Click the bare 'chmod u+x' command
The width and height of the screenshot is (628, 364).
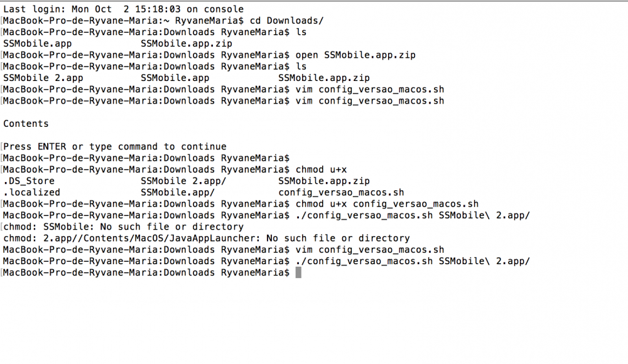pos(321,170)
